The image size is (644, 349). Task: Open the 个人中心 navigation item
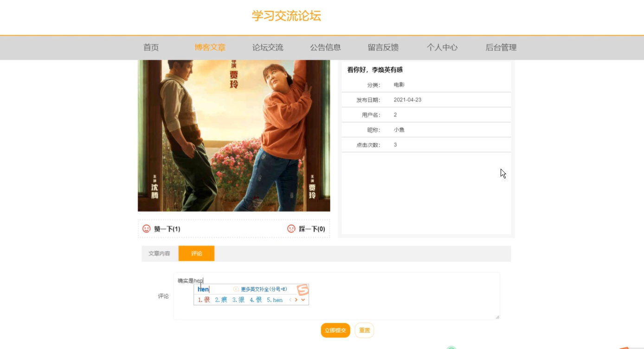tap(442, 47)
